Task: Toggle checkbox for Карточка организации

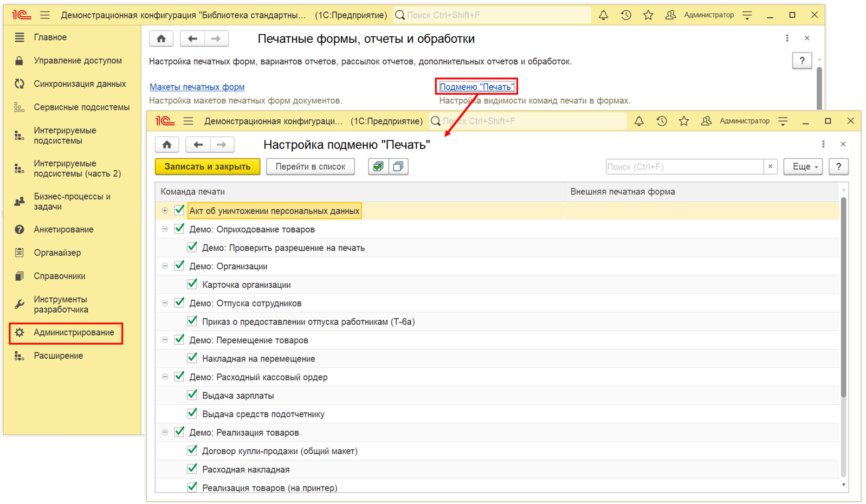Action: (192, 284)
